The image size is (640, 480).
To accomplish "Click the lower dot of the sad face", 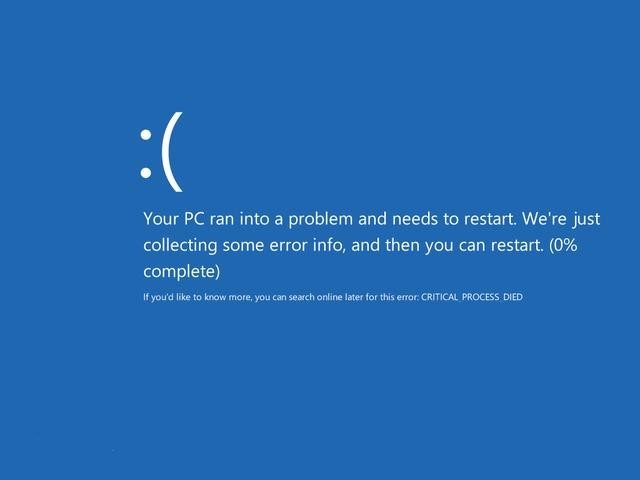I will tap(146, 173).
